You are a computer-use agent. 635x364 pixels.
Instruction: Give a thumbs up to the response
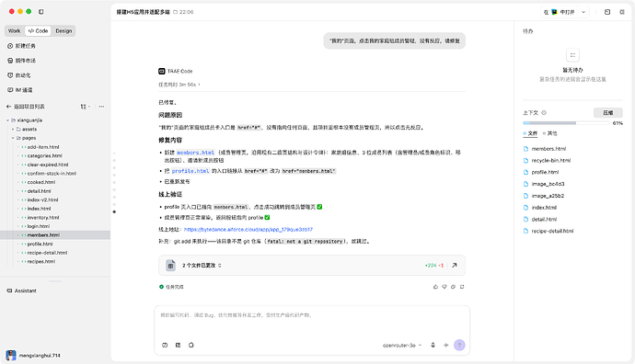pos(435,287)
